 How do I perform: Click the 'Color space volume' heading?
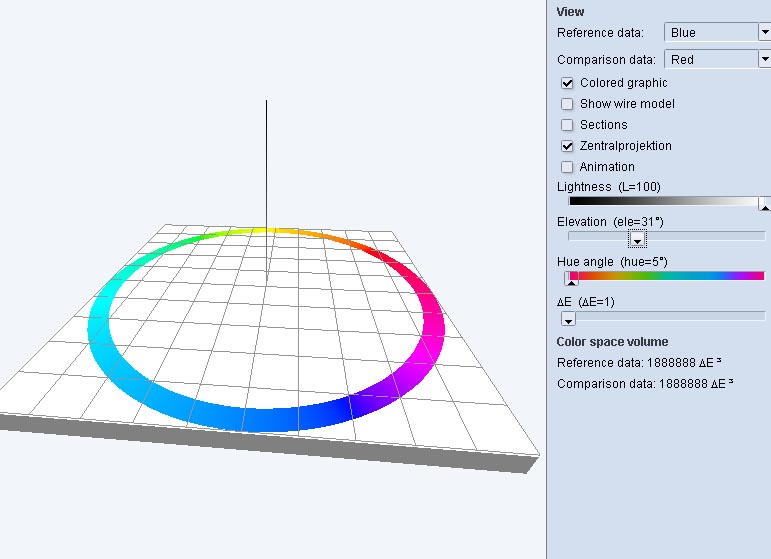click(612, 342)
